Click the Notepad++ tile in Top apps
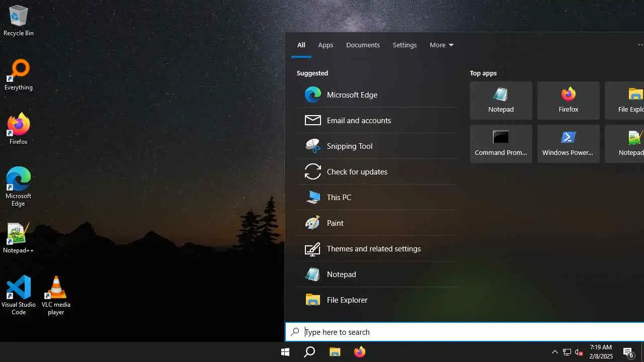This screenshot has height=362, width=644. 624,144
